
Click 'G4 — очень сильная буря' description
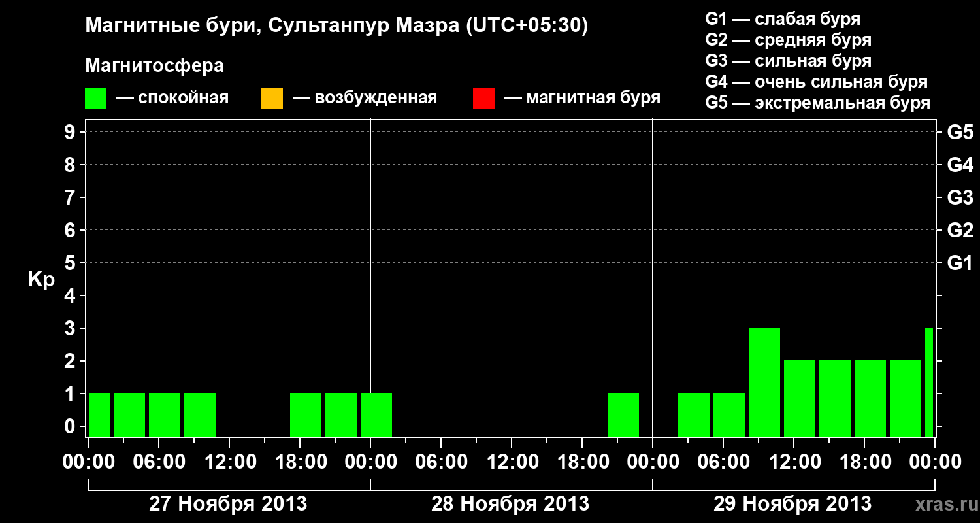[817, 82]
